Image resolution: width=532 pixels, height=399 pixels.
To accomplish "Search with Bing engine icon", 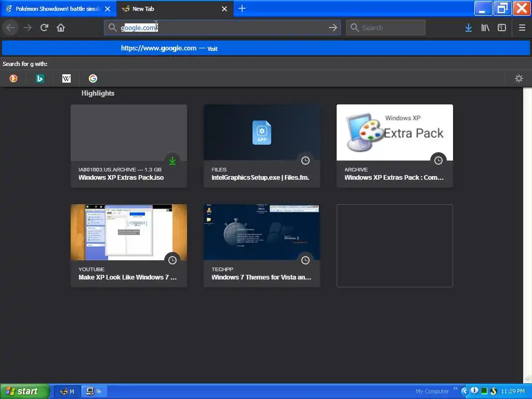I will pyautogui.click(x=39, y=78).
